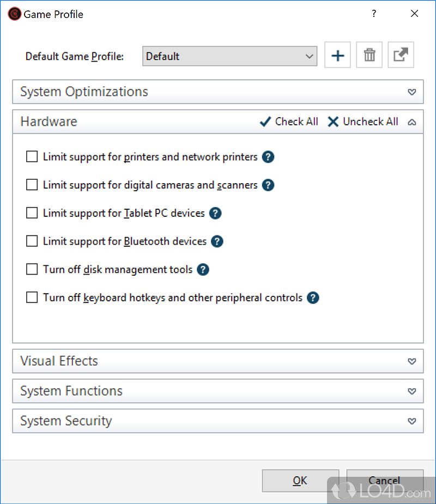
Task: Click the delete profile trash icon
Action: click(369, 56)
